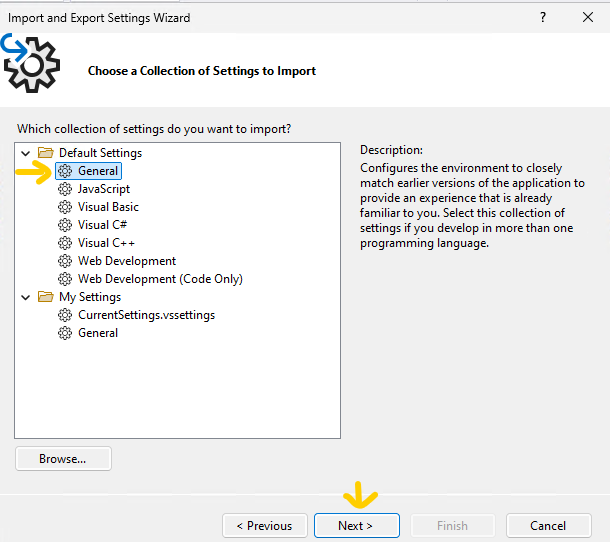Screen dimensions: 610x542
Task: Choose the Visual C++ settings collection
Action: coord(106,243)
